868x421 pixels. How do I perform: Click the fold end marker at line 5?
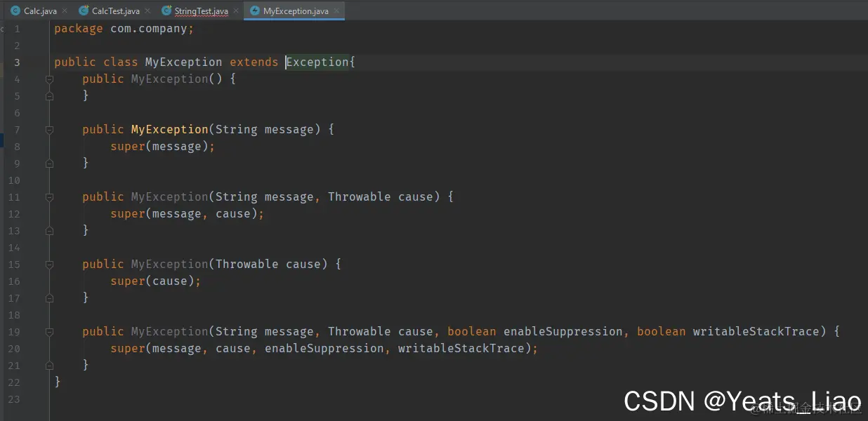pos(49,96)
